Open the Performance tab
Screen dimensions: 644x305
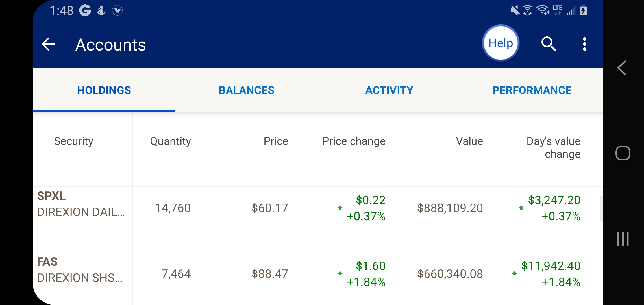(532, 90)
